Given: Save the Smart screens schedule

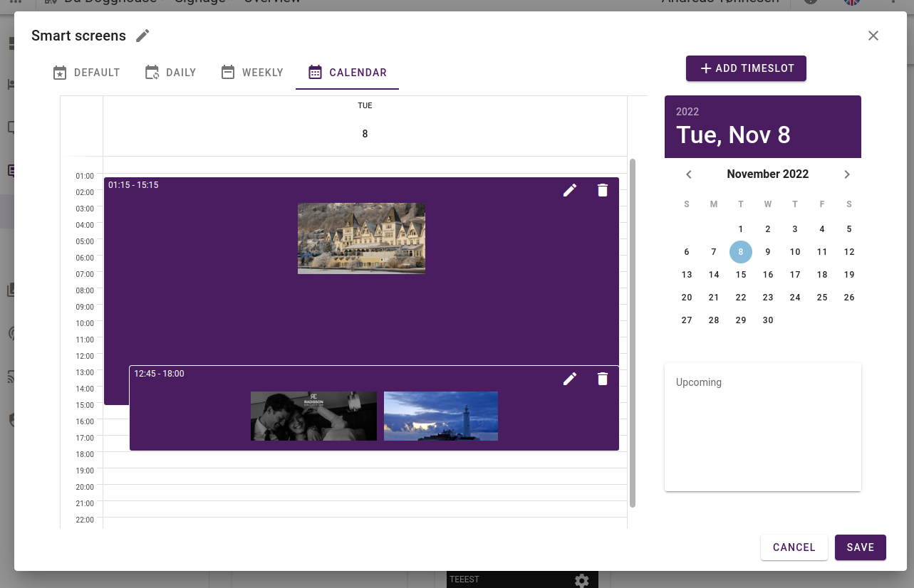Looking at the screenshot, I should tap(860, 547).
